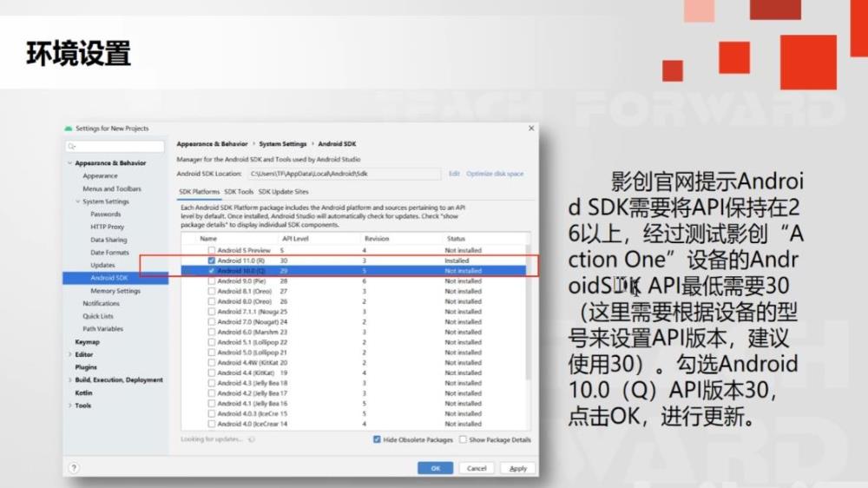Click the Edit link for SDK location

coord(454,174)
